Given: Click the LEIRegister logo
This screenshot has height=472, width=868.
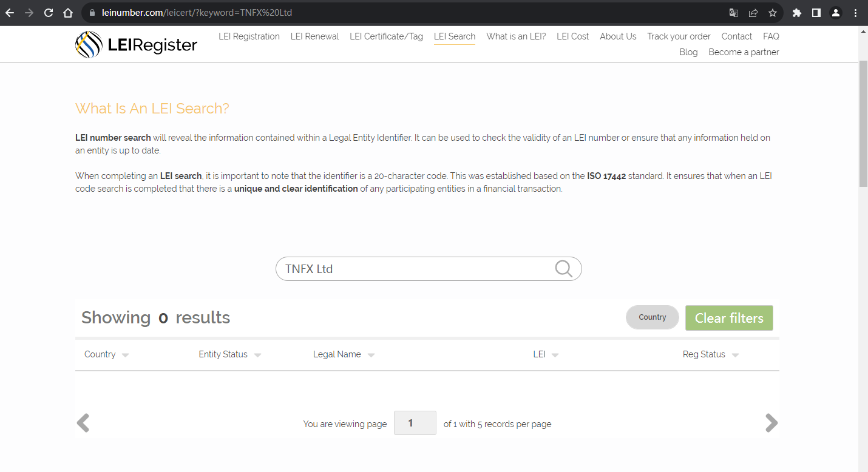Looking at the screenshot, I should [136, 44].
